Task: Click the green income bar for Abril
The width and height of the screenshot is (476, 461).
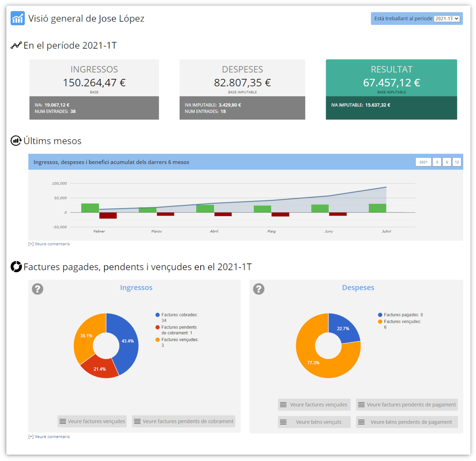Action: 205,209
